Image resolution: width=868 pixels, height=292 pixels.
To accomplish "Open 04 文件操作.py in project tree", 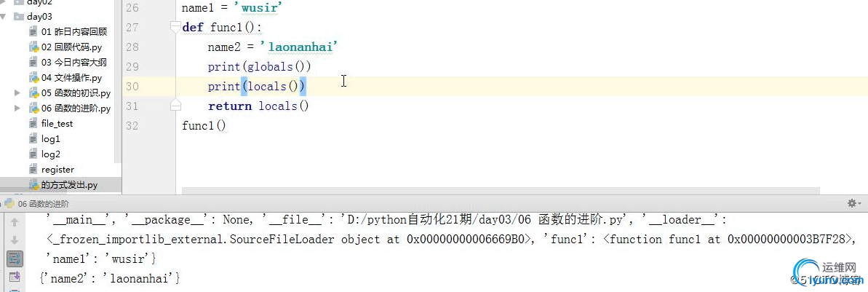I will [x=71, y=78].
